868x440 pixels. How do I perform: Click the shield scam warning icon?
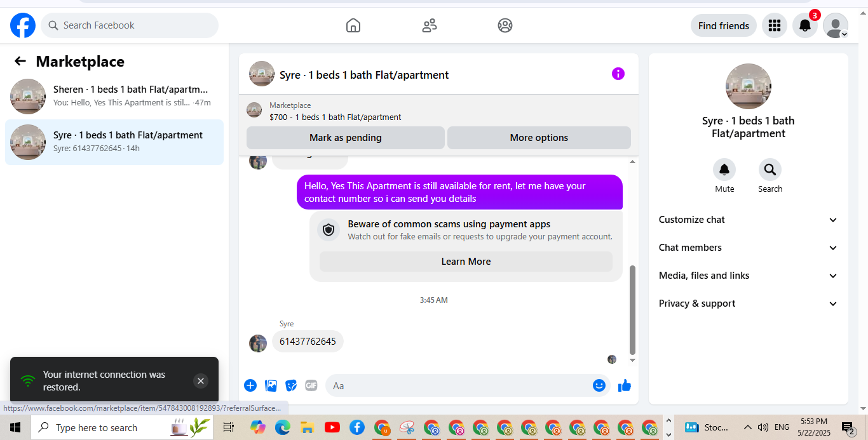[x=329, y=230]
